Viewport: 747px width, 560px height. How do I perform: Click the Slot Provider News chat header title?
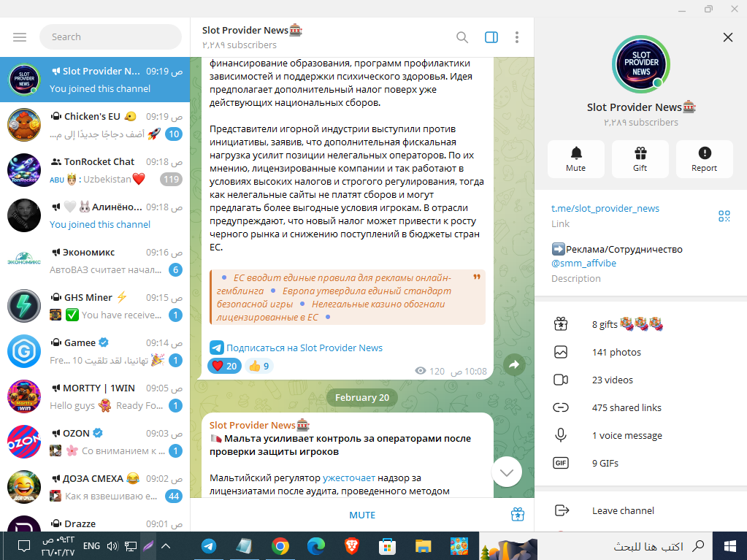point(252,30)
